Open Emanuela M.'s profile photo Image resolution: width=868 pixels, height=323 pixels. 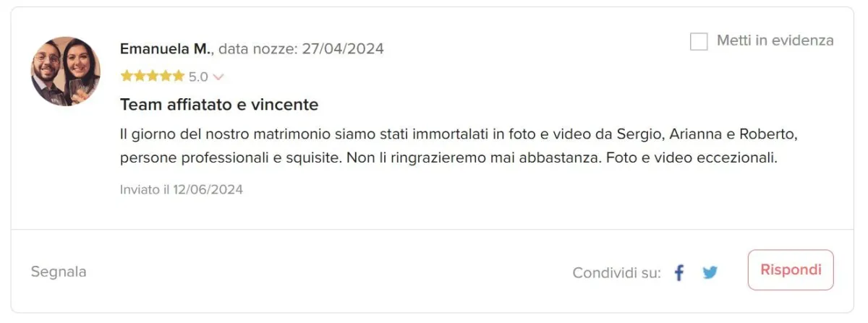click(x=65, y=72)
